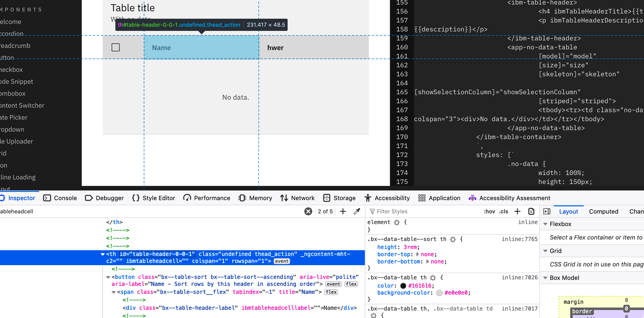
Task: Open the Performance tab
Action: pos(207,198)
